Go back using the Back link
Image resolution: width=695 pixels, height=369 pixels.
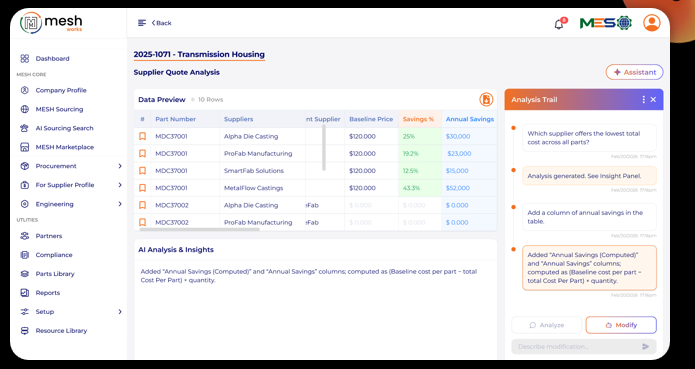(161, 23)
